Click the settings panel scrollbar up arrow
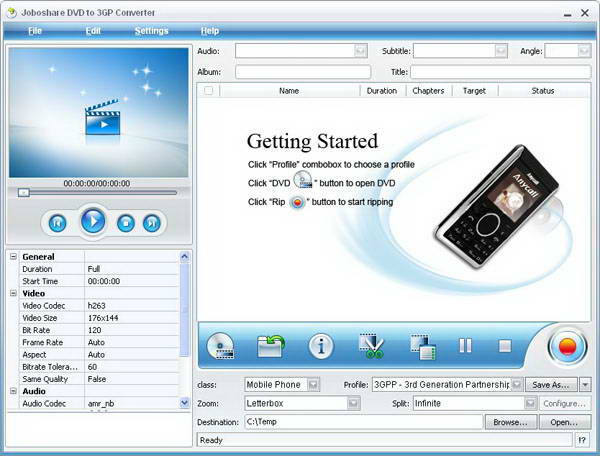 coord(184,256)
